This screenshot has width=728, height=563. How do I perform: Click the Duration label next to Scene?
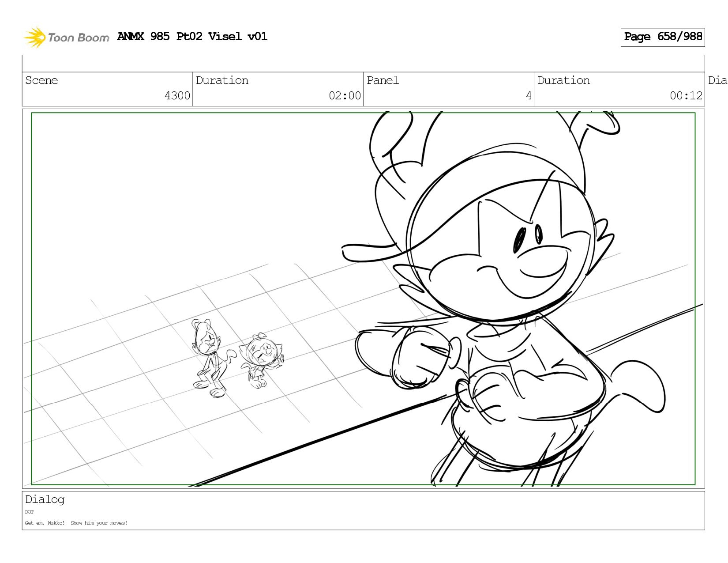click(x=222, y=80)
